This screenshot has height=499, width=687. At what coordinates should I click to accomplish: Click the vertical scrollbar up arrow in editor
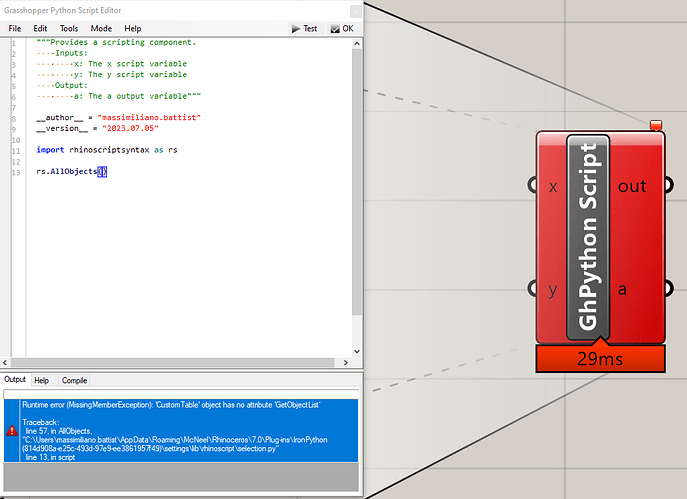[357, 43]
